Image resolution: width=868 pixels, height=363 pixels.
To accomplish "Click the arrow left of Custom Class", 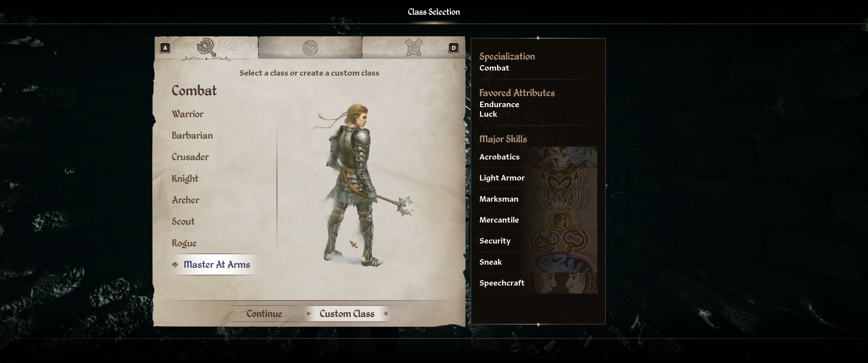I will point(309,314).
